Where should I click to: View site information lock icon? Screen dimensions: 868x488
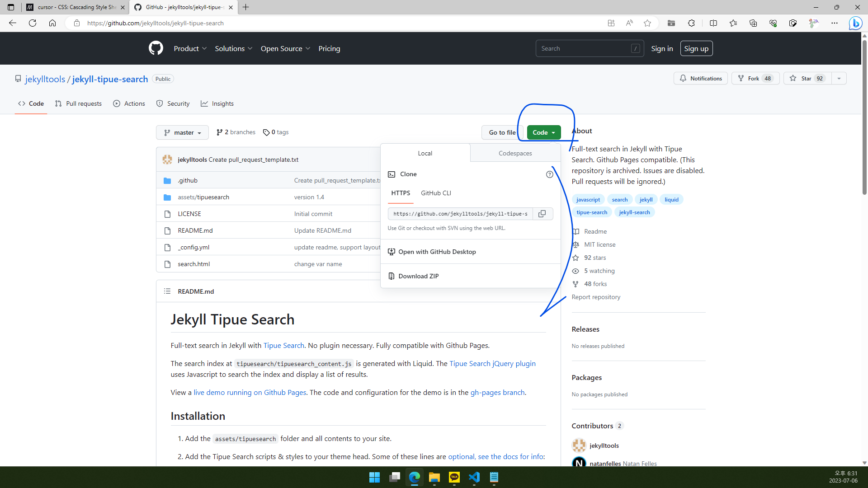pos(77,23)
